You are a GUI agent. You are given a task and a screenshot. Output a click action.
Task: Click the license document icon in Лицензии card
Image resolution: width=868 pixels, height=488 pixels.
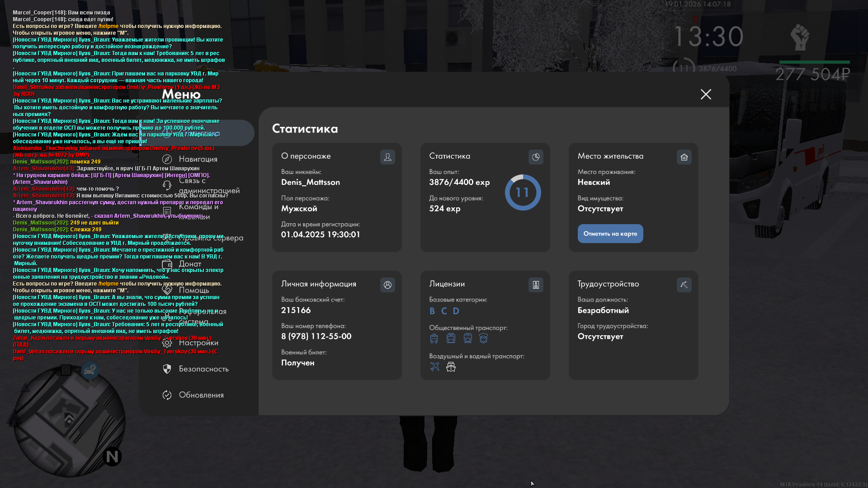536,285
